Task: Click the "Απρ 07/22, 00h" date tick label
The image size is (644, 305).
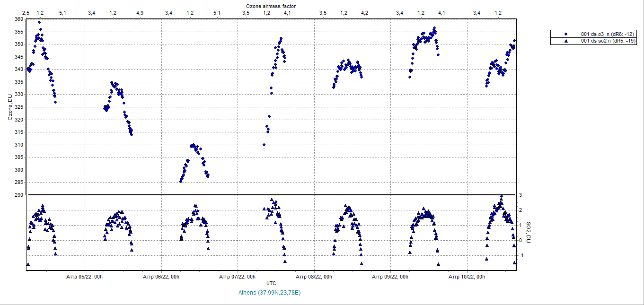Action: coord(238,277)
